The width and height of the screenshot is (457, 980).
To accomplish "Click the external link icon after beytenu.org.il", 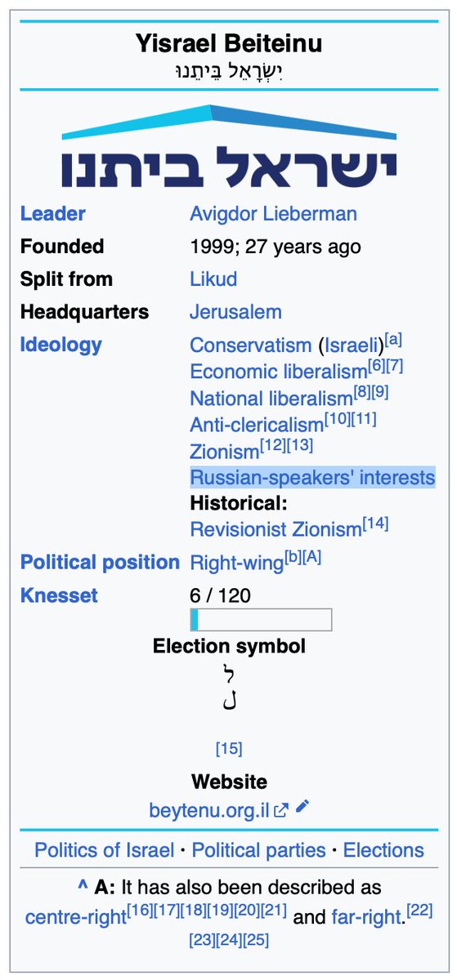I will 281,810.
